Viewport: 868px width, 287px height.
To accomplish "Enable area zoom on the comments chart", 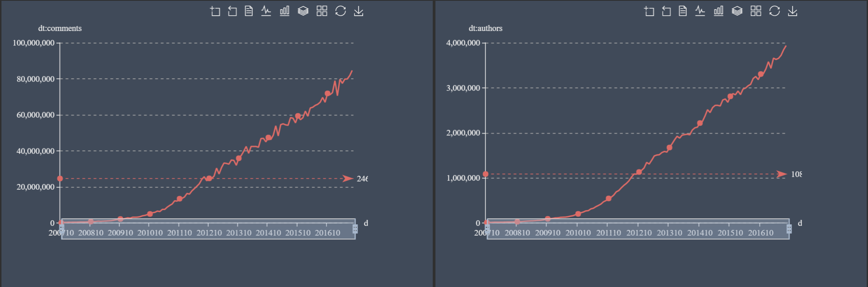I will tap(215, 11).
